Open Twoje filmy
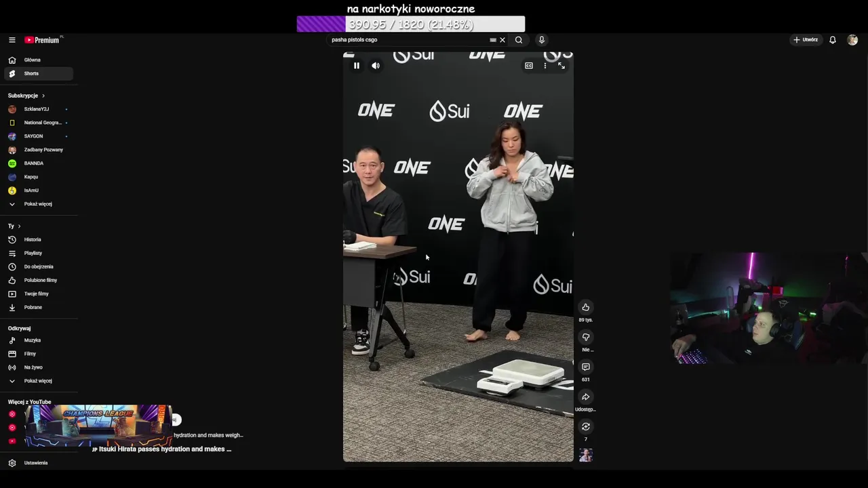Viewport: 868px width, 488px height. point(39,293)
